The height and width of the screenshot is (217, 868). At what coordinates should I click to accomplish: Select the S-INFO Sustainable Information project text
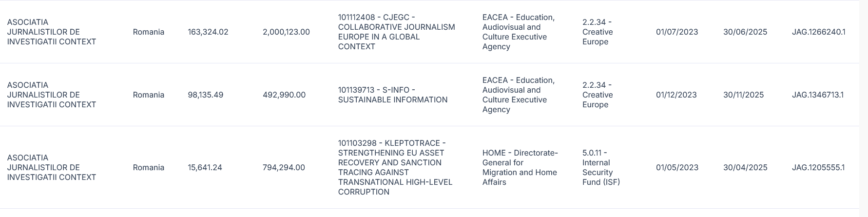coord(392,95)
